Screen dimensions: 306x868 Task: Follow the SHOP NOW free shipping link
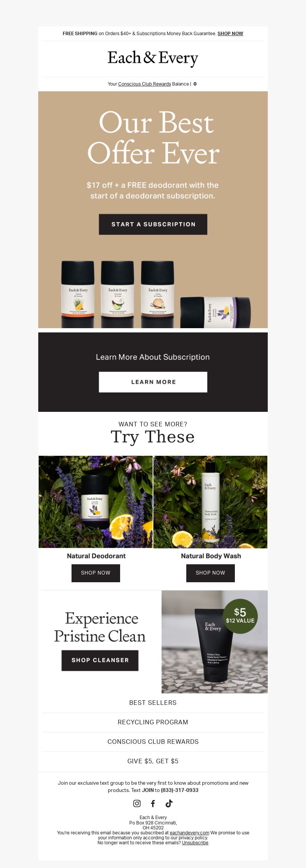pos(230,34)
